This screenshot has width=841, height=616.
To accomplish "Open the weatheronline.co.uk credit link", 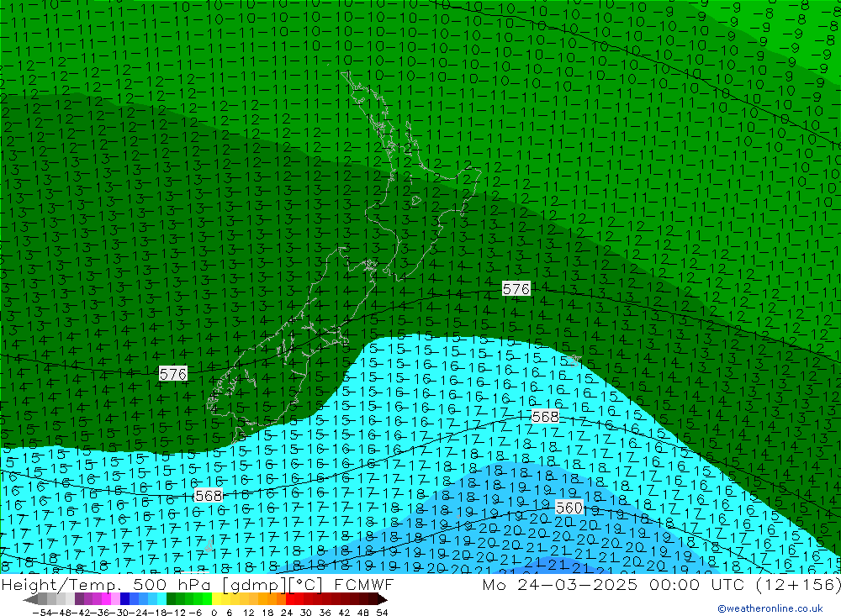I will coord(770,608).
